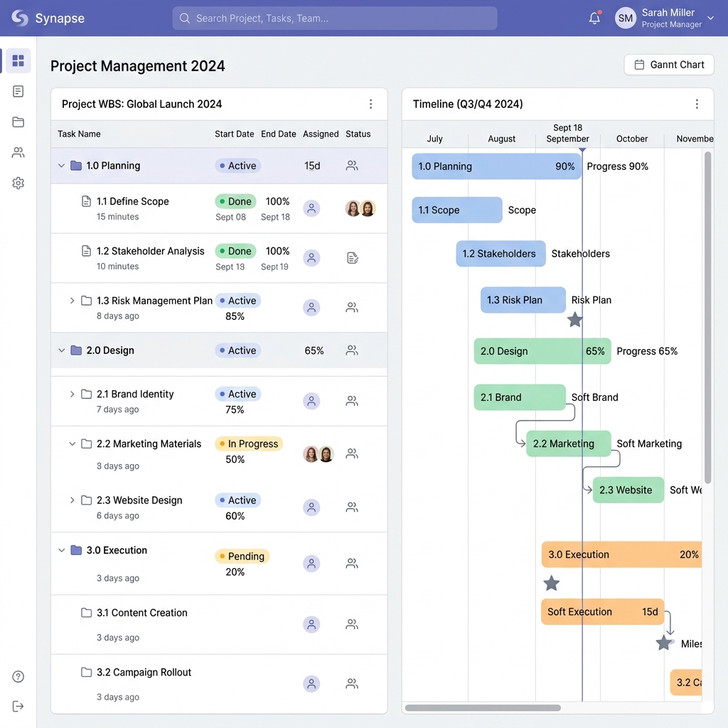Click the 2.0 Design progress bar in timeline
This screenshot has width=728, height=728.
click(x=542, y=351)
